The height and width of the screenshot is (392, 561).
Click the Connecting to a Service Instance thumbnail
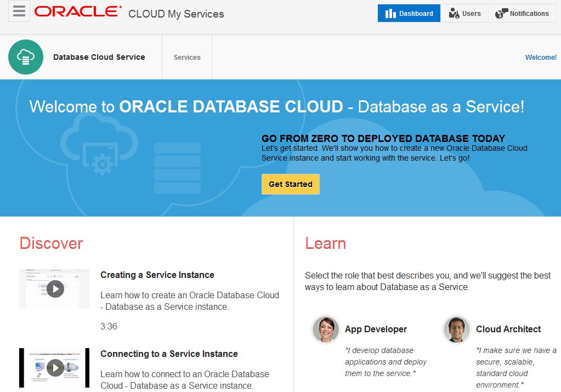click(54, 367)
